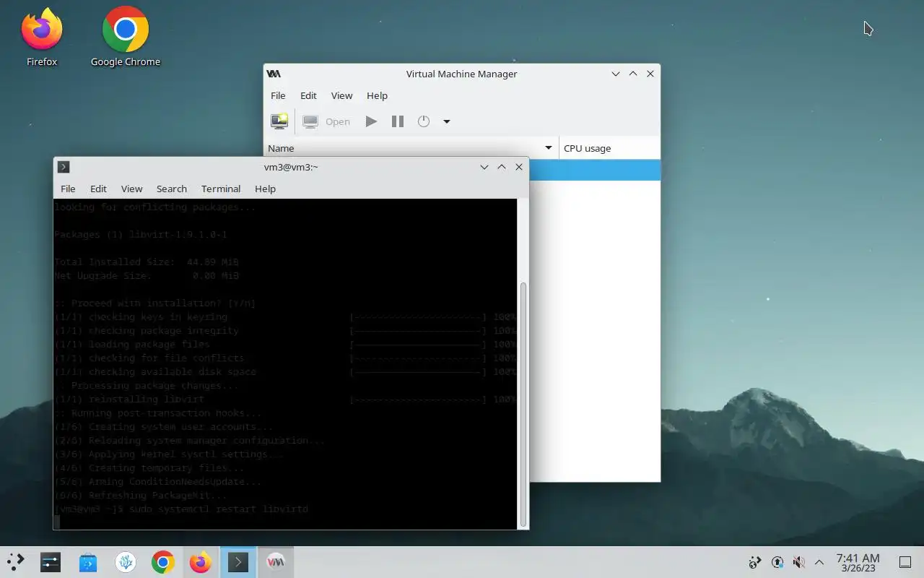Click 'Total Installed Size: 44.89 MiB' line
This screenshot has width=924, height=578.
(x=147, y=262)
